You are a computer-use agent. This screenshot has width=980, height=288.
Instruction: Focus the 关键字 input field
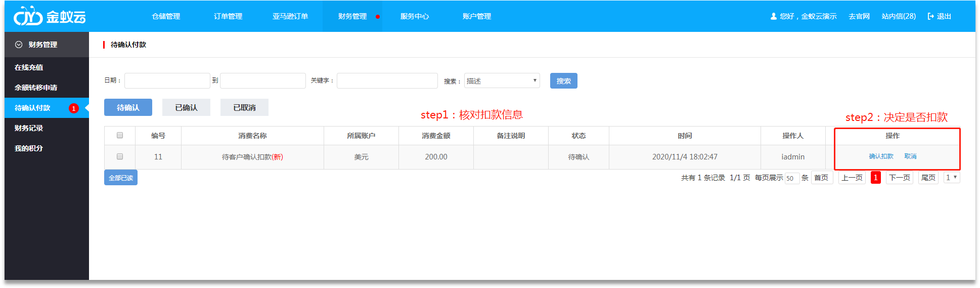pos(387,80)
